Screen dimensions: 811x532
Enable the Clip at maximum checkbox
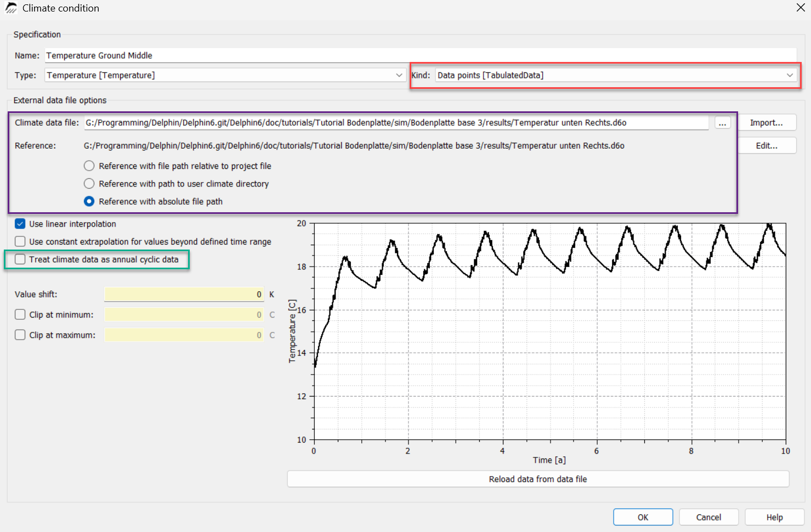point(20,335)
